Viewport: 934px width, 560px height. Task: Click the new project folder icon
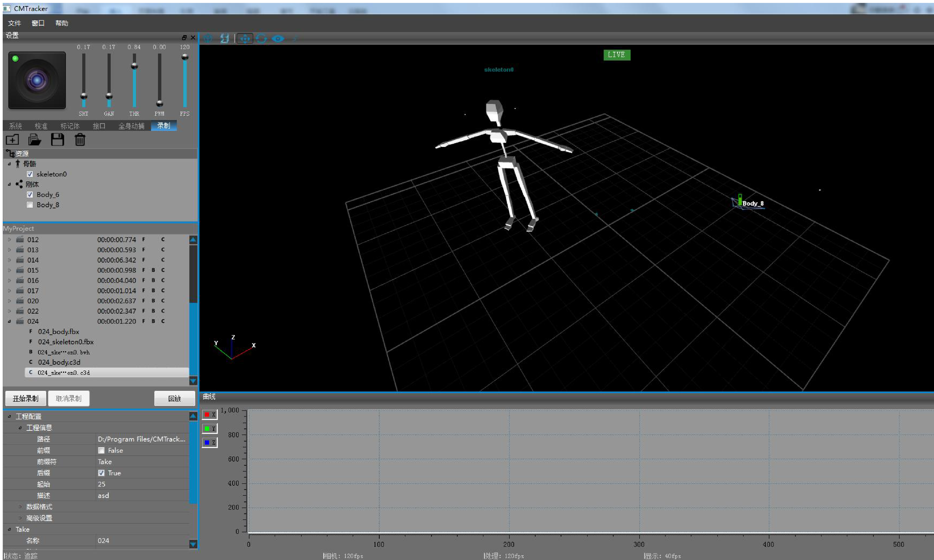[x=13, y=140]
